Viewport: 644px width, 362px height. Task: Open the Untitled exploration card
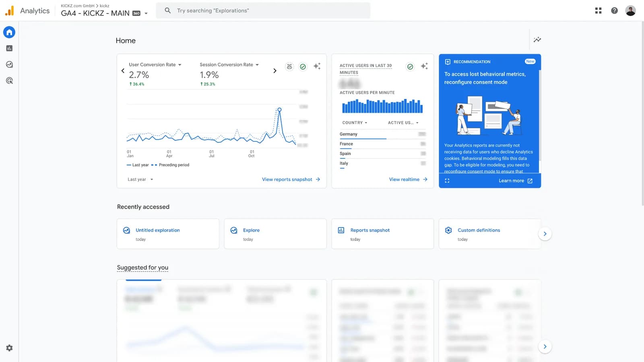(168, 234)
